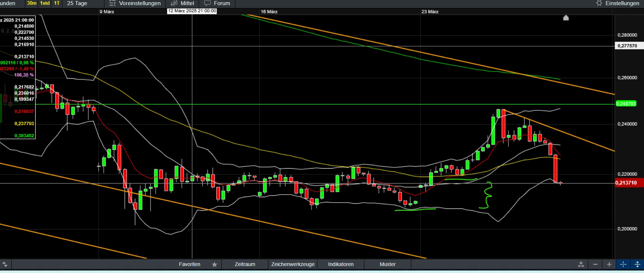Open the Zeitraum menu
644x273 pixels.
245,265
